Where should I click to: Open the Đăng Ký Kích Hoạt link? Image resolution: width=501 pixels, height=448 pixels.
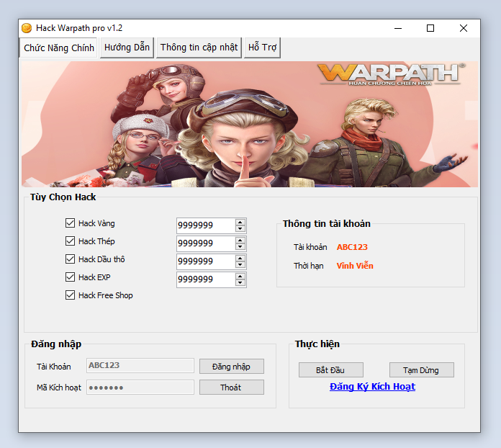372,387
